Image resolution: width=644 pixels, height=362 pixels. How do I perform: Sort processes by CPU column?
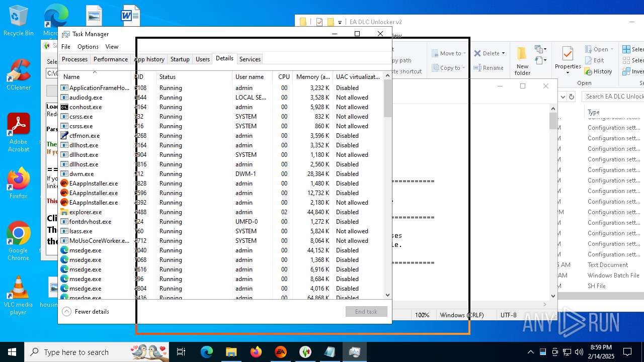(x=284, y=77)
